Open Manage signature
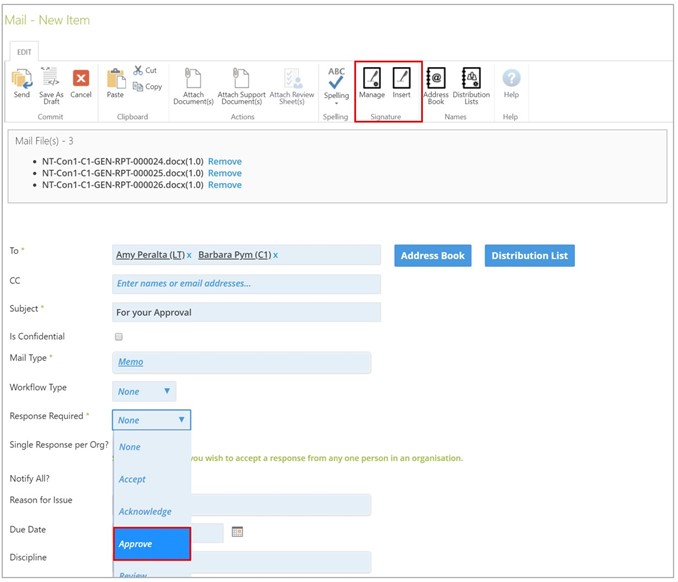 pyautogui.click(x=371, y=83)
